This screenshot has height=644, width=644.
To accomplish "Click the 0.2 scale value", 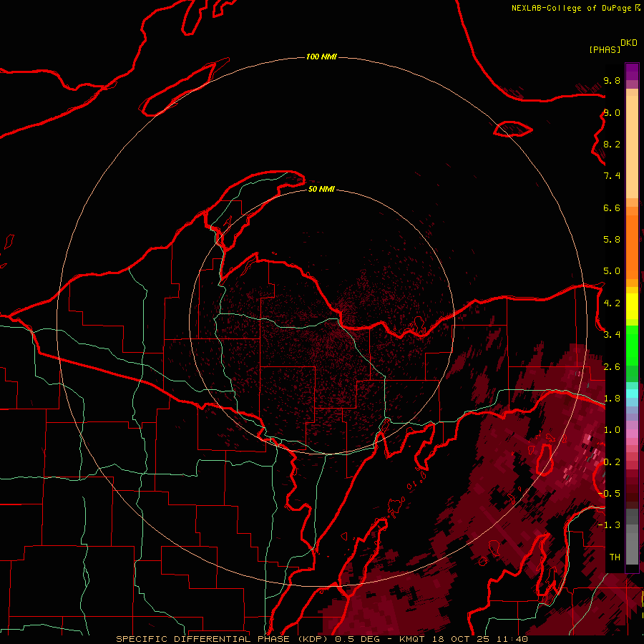I will pyautogui.click(x=612, y=462).
